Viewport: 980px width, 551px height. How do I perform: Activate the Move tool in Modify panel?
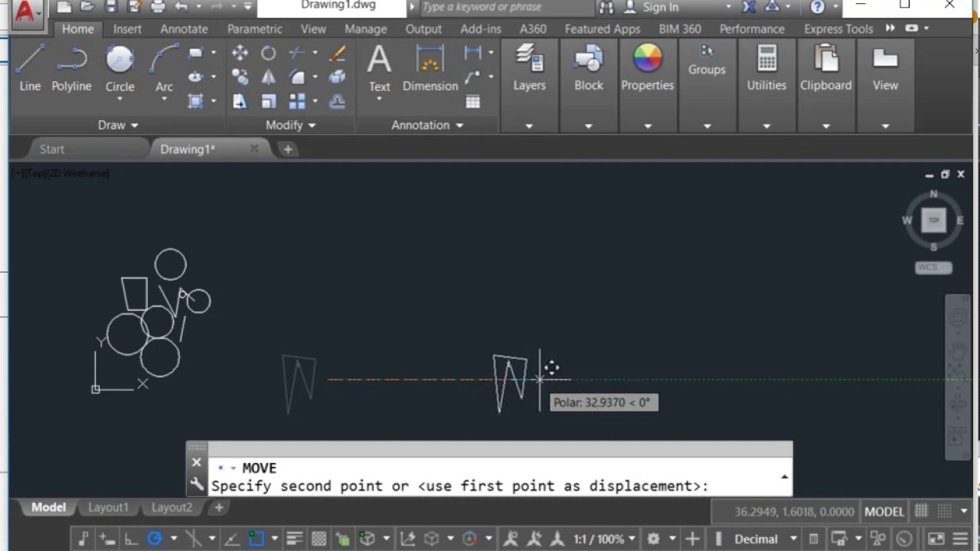pos(240,53)
